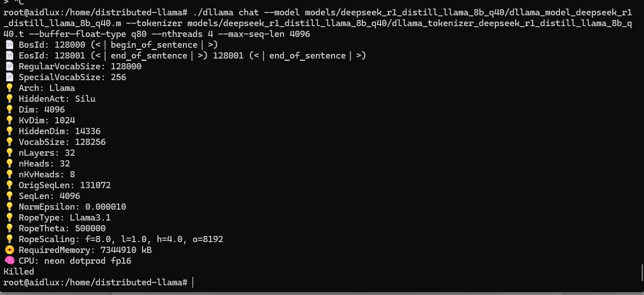Click the lightbulb icon beside RopeTheta
Image resolution: width=644 pixels, height=295 pixels.
9,228
